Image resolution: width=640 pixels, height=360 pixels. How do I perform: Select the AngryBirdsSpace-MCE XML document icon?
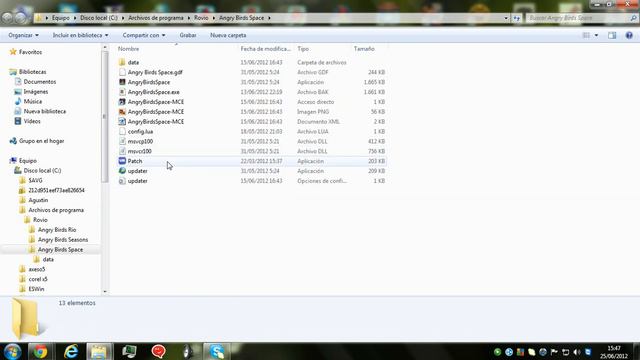[122, 122]
